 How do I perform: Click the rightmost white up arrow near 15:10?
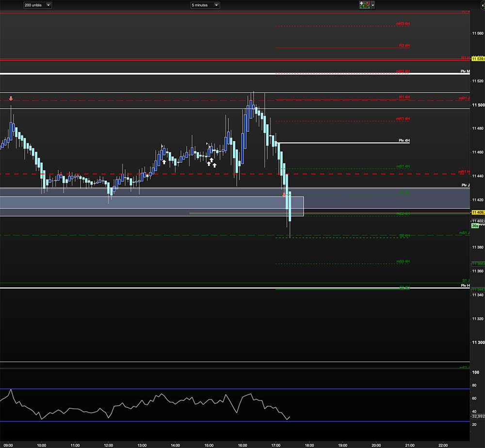[x=214, y=165]
